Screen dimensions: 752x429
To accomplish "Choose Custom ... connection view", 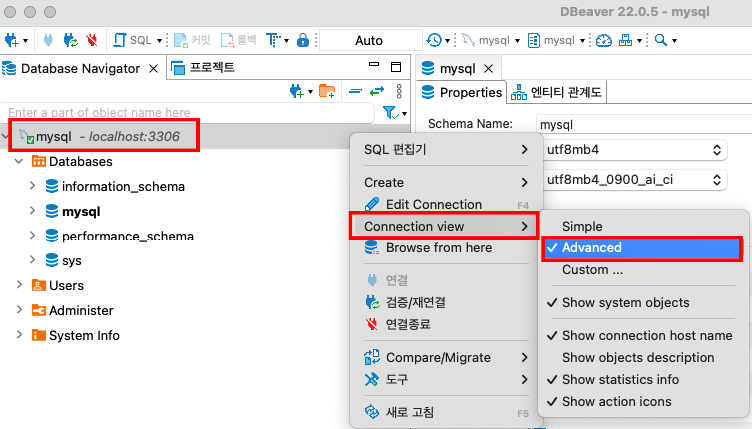I will pos(643,269).
